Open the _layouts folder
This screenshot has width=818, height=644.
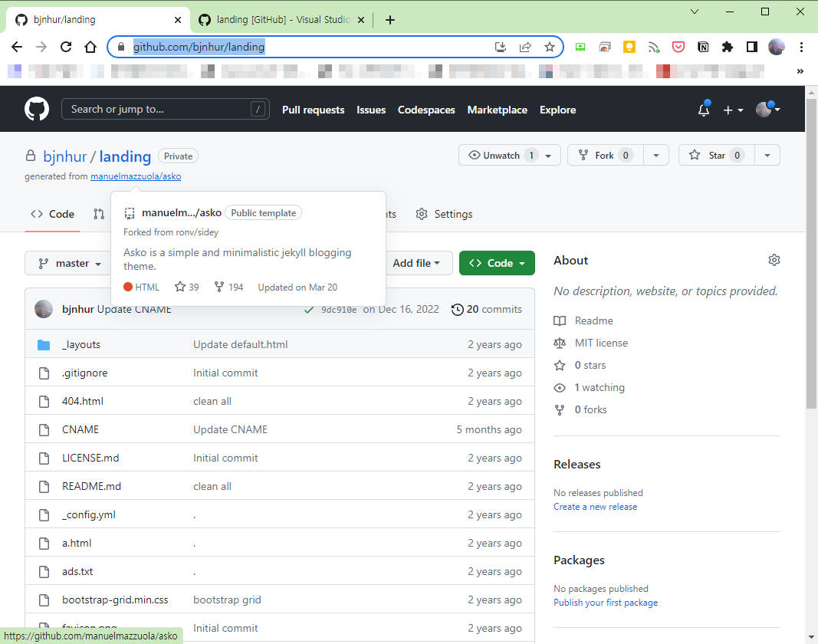coord(80,344)
